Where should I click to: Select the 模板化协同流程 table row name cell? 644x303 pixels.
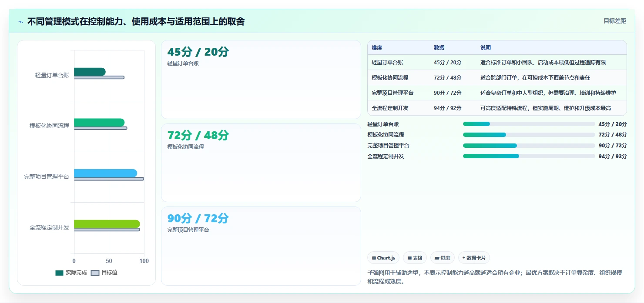coord(390,78)
